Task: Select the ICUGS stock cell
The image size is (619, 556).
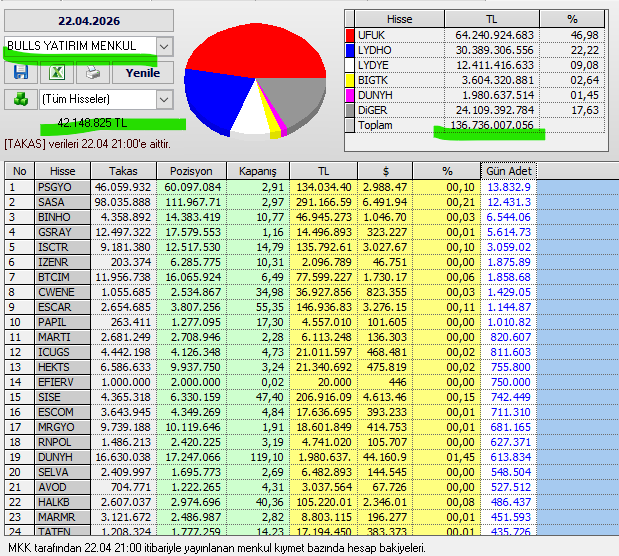Action: [x=62, y=352]
